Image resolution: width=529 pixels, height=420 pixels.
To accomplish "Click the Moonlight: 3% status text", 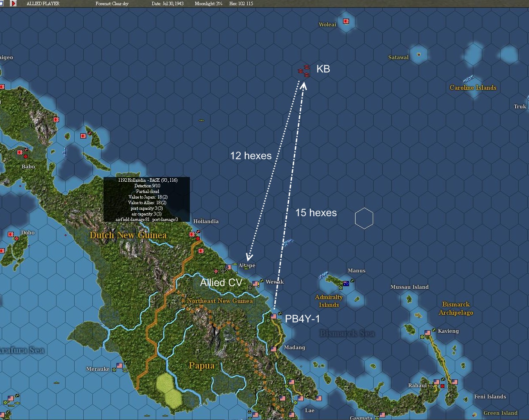I will 209,3.
